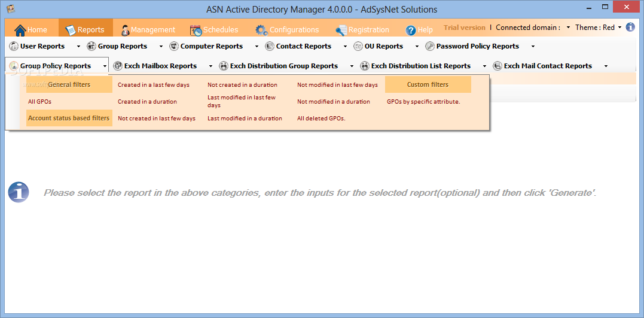The image size is (644, 318).
Task: Expand the Contact Reports dropdown arrow
Action: (345, 47)
